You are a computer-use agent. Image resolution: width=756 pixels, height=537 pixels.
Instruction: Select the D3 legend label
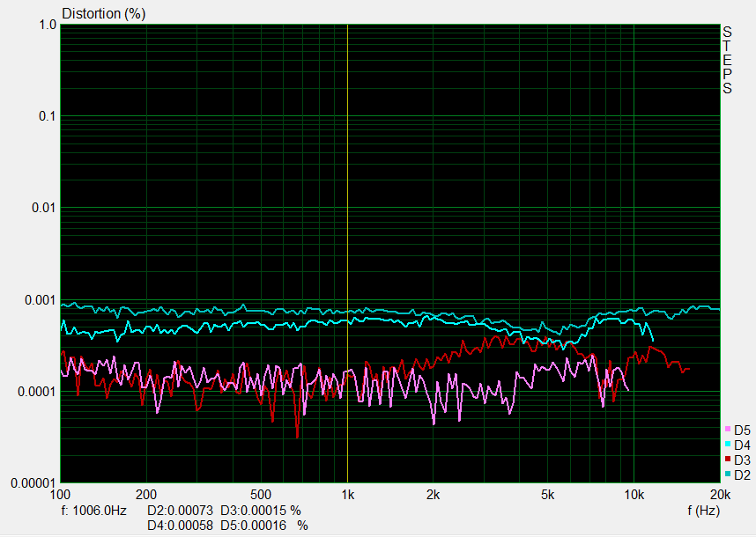click(x=742, y=460)
